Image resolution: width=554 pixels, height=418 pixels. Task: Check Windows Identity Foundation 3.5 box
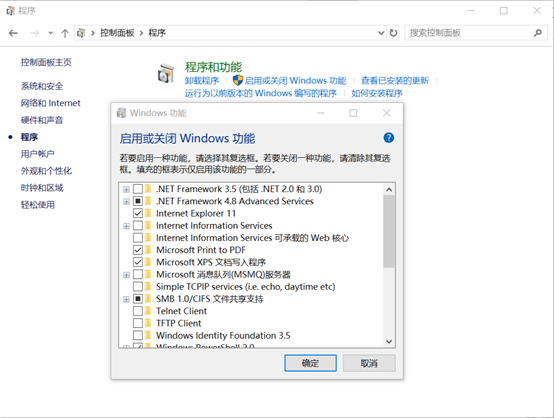coord(138,336)
